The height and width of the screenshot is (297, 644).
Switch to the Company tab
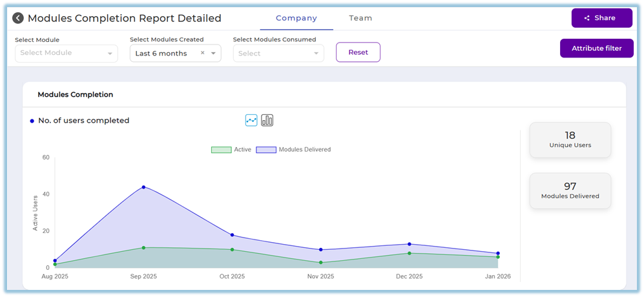(x=296, y=18)
